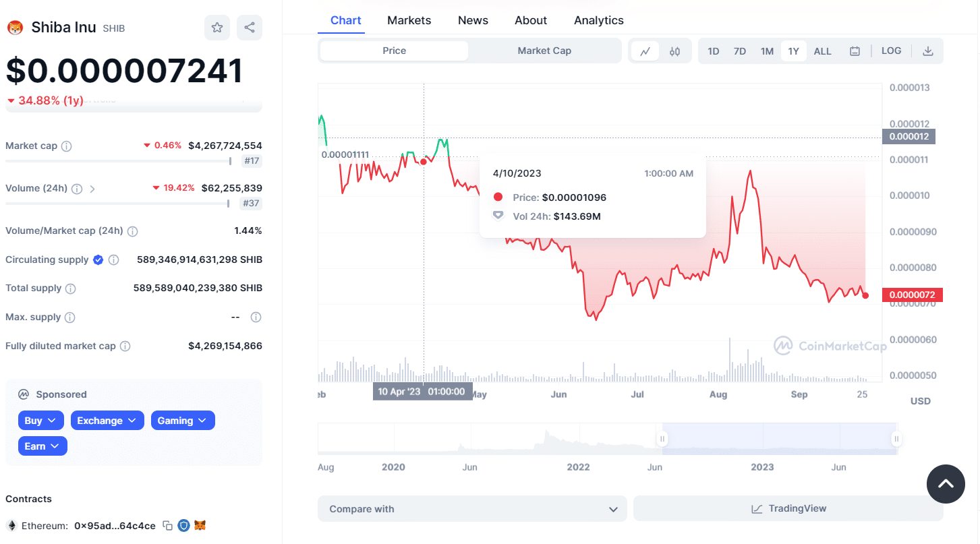
Task: Toggle the LOG scale option
Action: click(x=891, y=51)
